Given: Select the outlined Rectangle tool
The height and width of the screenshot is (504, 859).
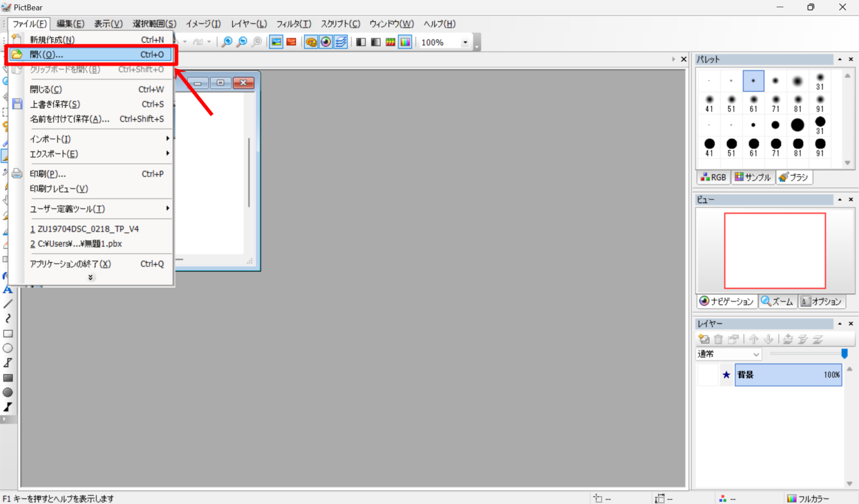Looking at the screenshot, I should click(x=8, y=334).
